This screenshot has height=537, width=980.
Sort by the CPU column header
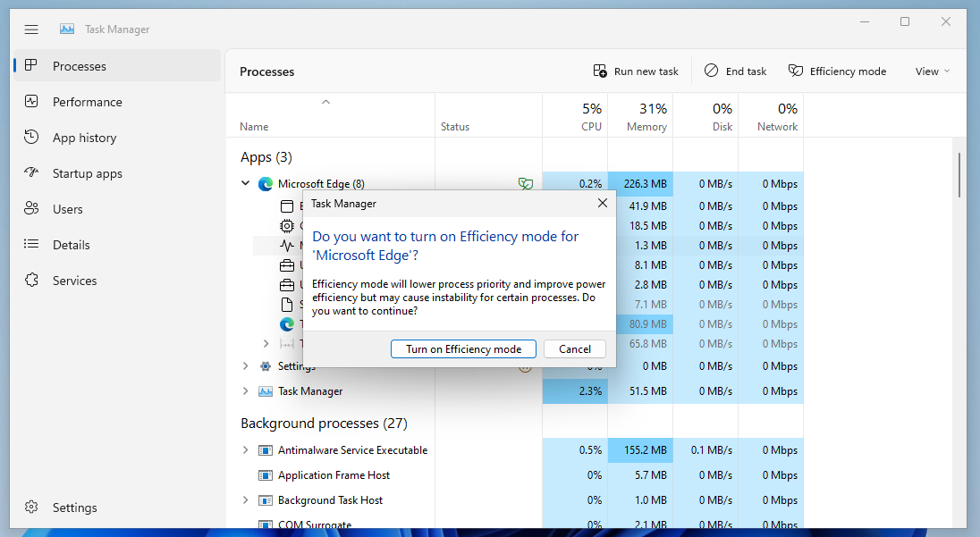575,115
